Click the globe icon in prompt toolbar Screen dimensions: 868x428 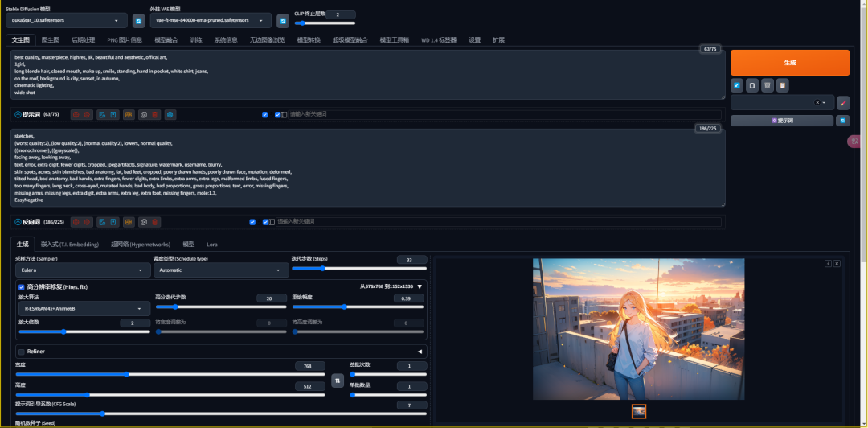click(170, 115)
